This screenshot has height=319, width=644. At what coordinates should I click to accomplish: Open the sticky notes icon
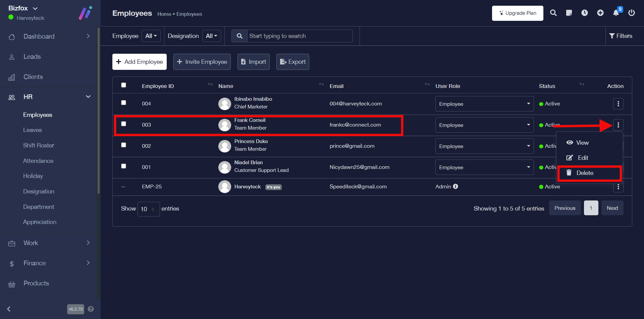[x=569, y=13]
